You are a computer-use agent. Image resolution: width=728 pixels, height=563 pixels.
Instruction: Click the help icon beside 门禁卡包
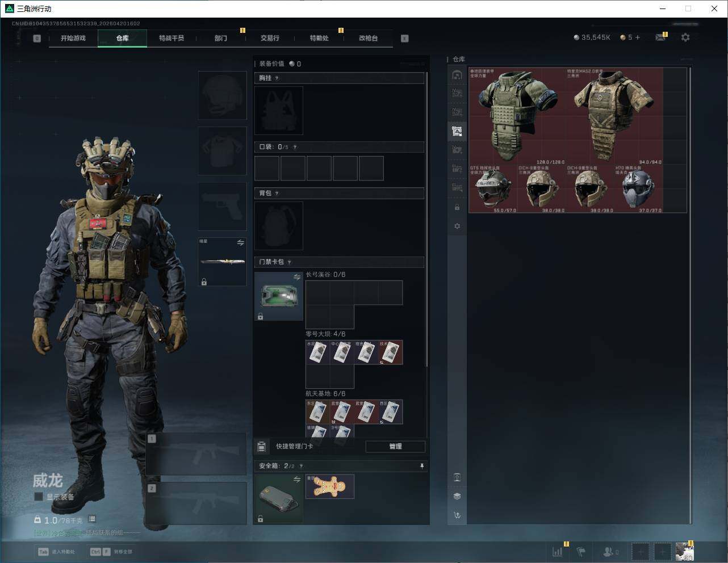coord(290,262)
